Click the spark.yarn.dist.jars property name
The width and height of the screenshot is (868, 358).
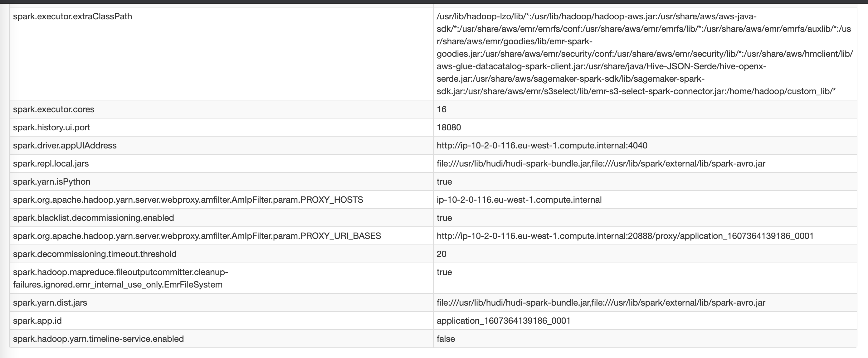click(x=50, y=303)
